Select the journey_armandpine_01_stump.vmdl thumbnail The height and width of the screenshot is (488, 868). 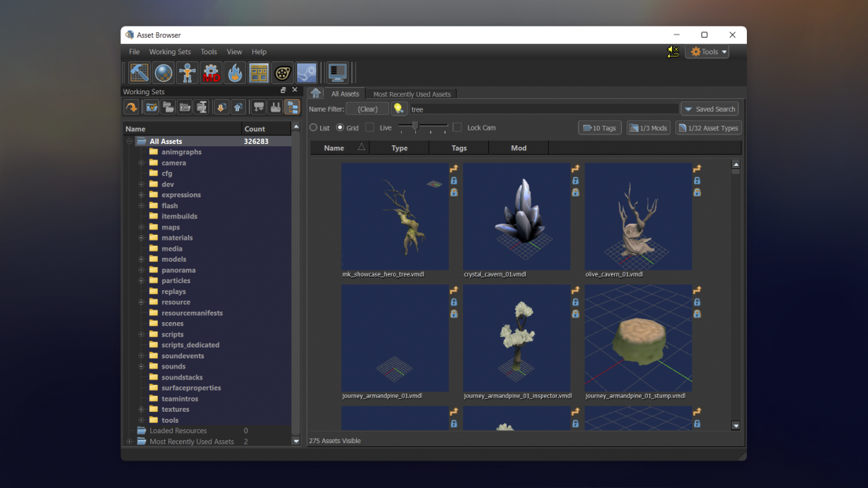pyautogui.click(x=638, y=338)
